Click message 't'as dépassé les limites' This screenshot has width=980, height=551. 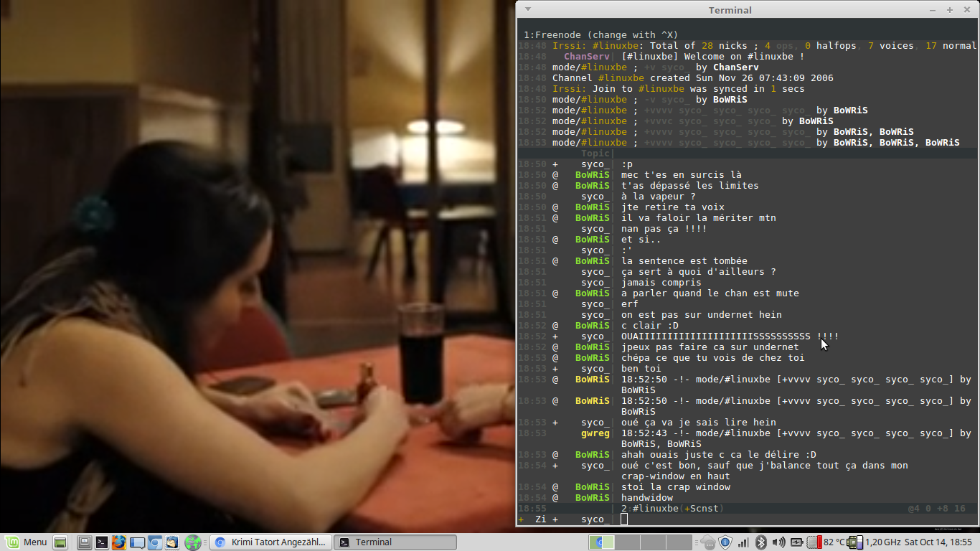(690, 185)
